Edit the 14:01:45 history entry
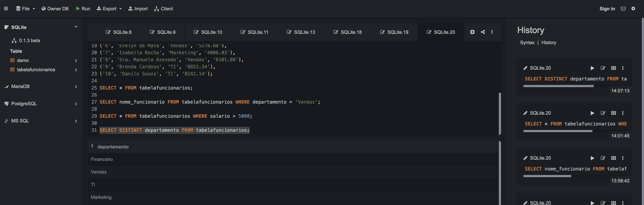This screenshot has height=205, width=644. coord(603,113)
